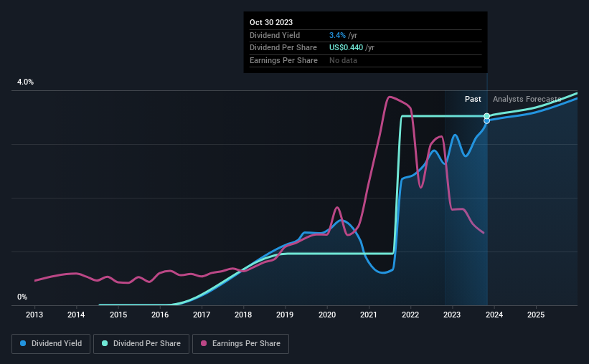Click the 2021 x-axis label
Screen dimensions: 589x364
pos(369,315)
